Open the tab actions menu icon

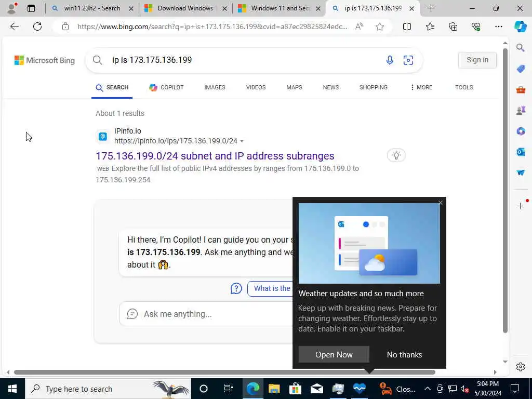click(x=31, y=8)
